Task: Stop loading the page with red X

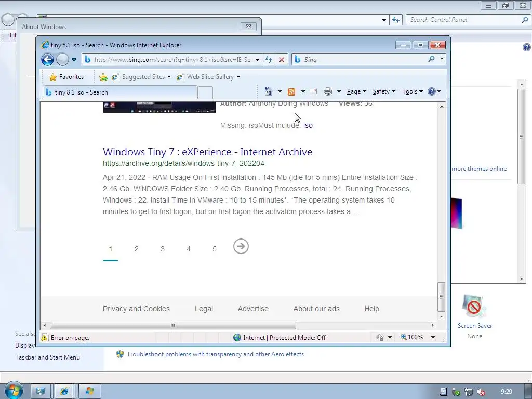Action: tap(282, 60)
